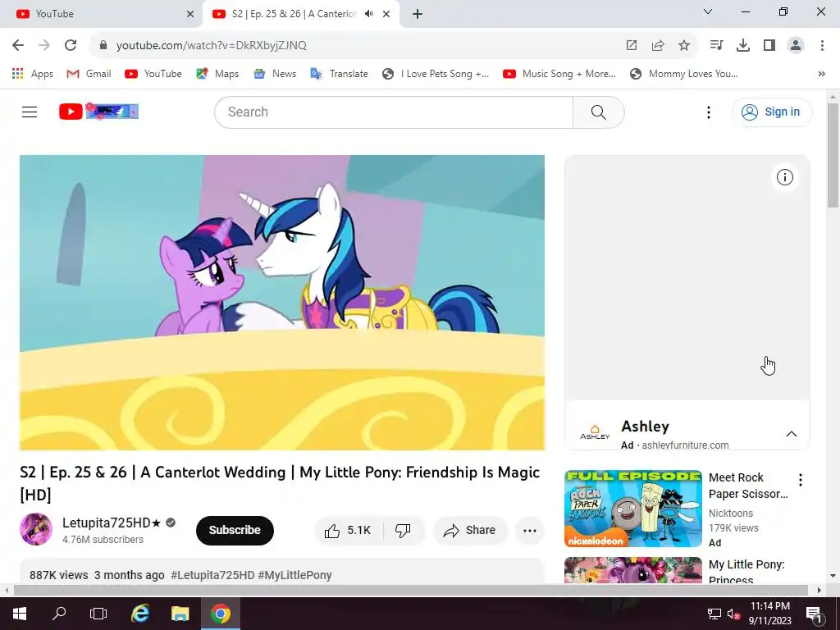This screenshot has width=840, height=630.
Task: Open Translate bookmark
Action: pyautogui.click(x=339, y=74)
